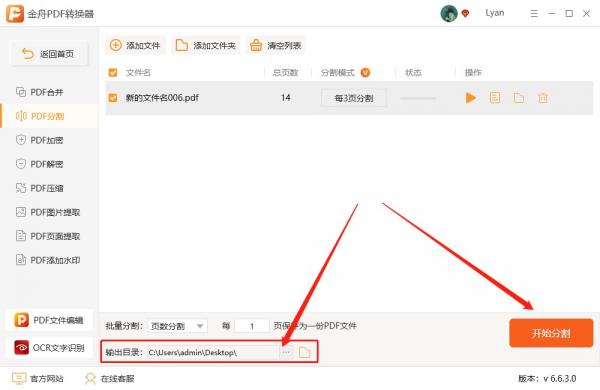Click the Lyan username
Screen dimensions: 600x390
pos(494,13)
